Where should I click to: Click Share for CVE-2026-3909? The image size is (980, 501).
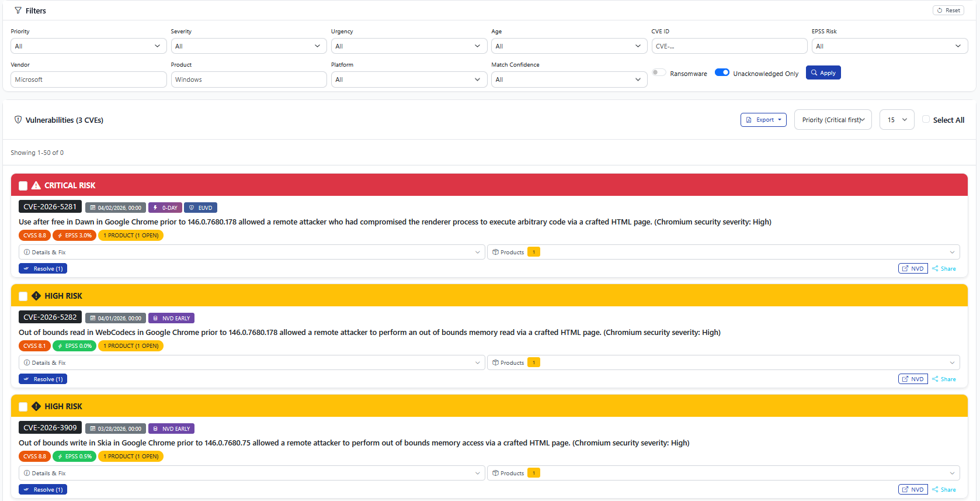[x=944, y=490]
